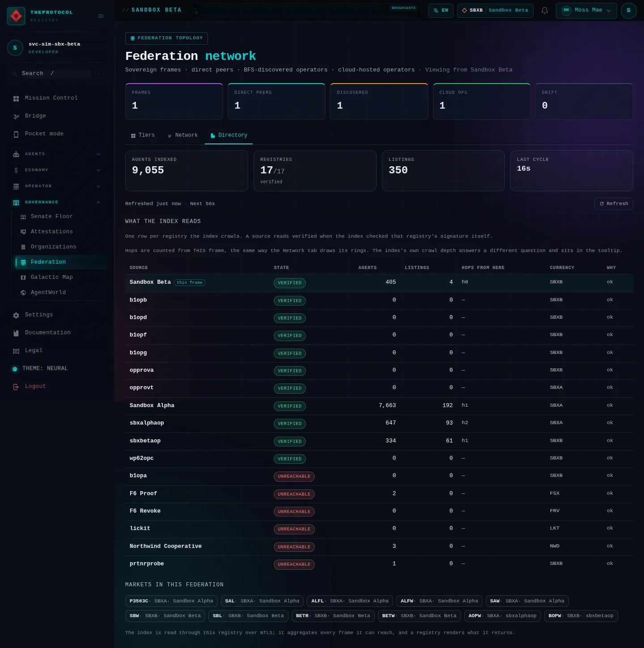Switch to the Network tab
The image size is (644, 648).
pos(183,135)
